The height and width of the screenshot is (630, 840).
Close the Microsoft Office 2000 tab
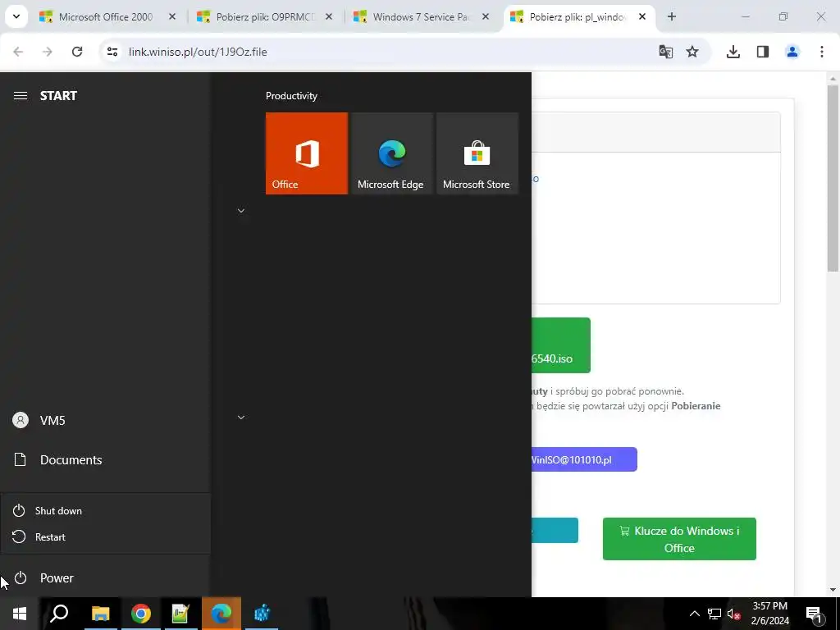click(x=172, y=16)
